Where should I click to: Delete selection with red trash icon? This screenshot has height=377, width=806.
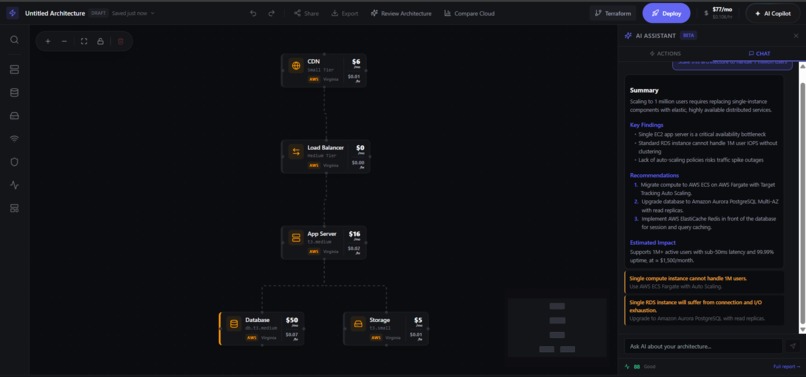coord(121,41)
